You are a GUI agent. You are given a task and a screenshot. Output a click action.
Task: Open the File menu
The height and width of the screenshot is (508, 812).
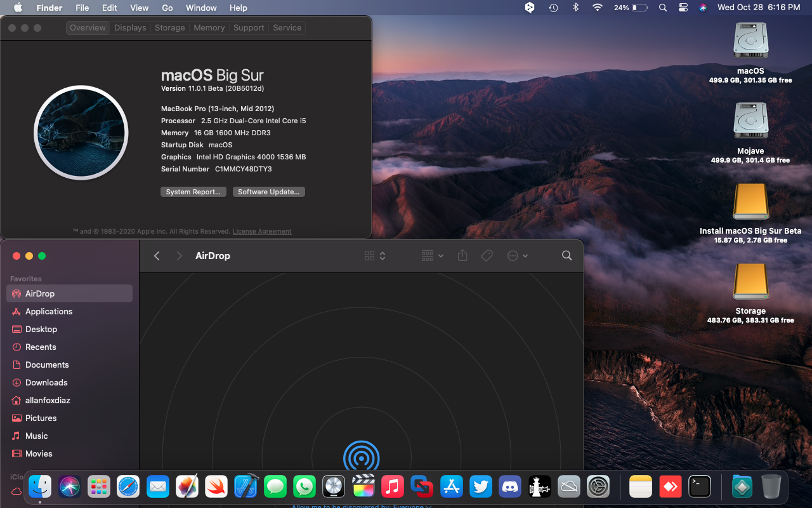82,8
